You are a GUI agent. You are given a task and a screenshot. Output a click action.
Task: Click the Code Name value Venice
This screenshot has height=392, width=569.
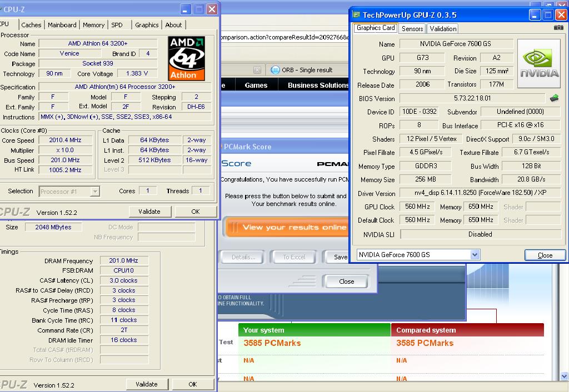(69, 53)
